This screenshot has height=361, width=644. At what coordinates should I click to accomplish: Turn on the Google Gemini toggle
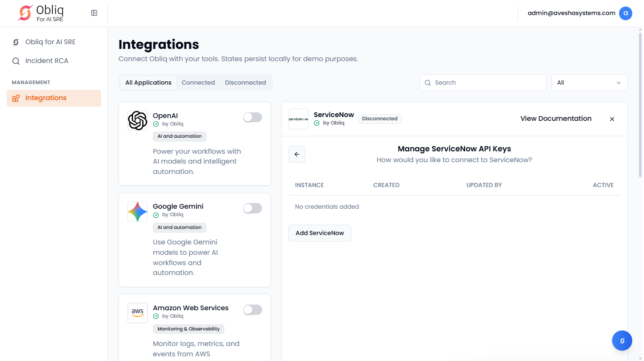click(253, 208)
